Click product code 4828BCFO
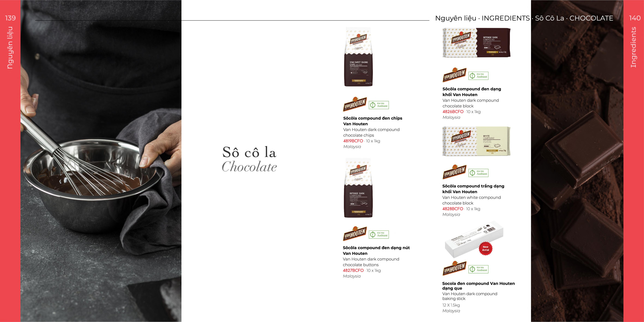This screenshot has height=322, width=644. (x=453, y=209)
